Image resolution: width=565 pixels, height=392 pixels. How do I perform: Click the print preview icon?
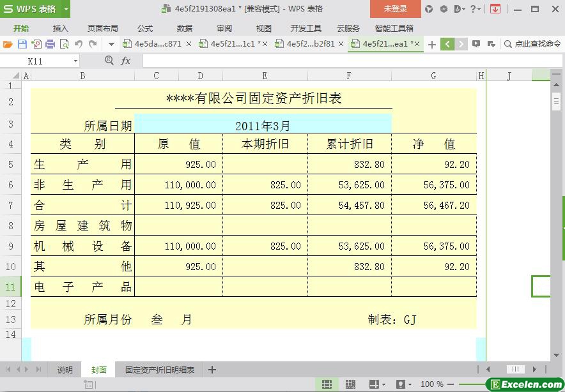click(x=64, y=44)
